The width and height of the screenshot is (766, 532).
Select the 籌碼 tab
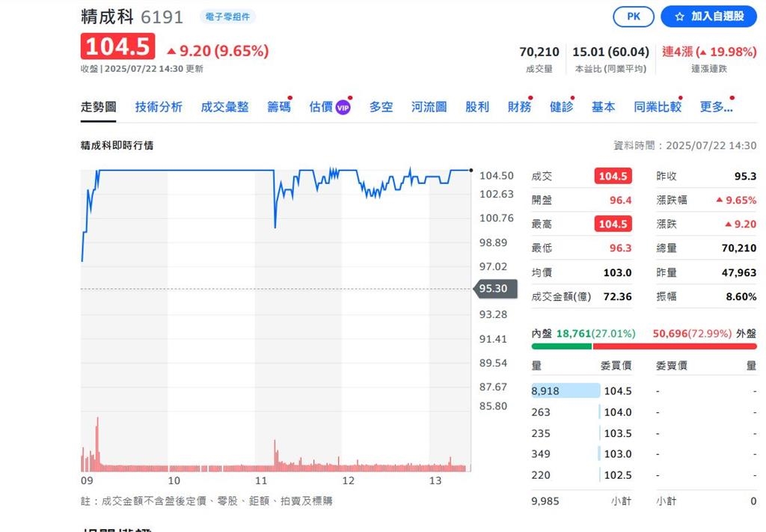tap(278, 107)
